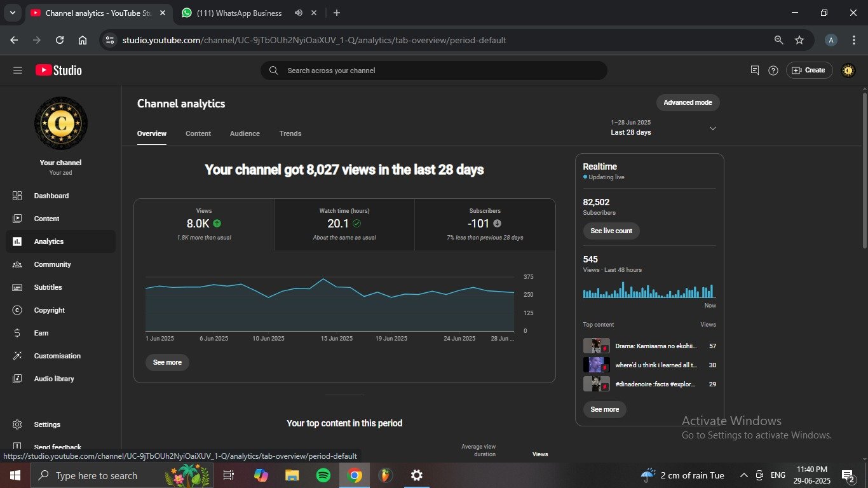868x488 pixels.
Task: Open the tab search dropdown arrow
Action: [12, 13]
